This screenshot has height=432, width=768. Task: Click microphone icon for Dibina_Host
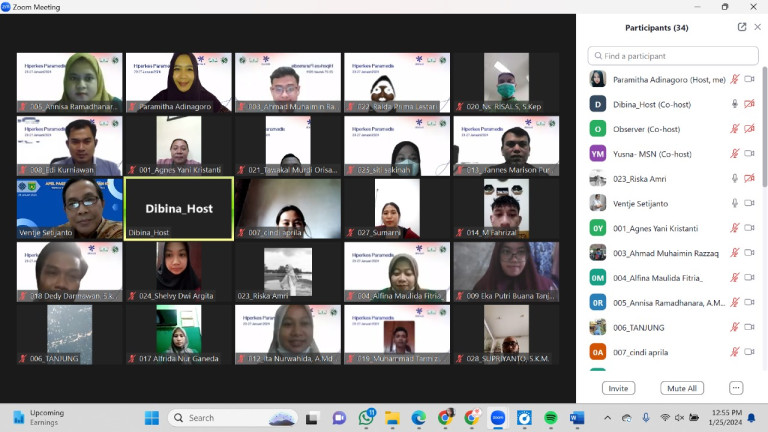[x=735, y=103]
